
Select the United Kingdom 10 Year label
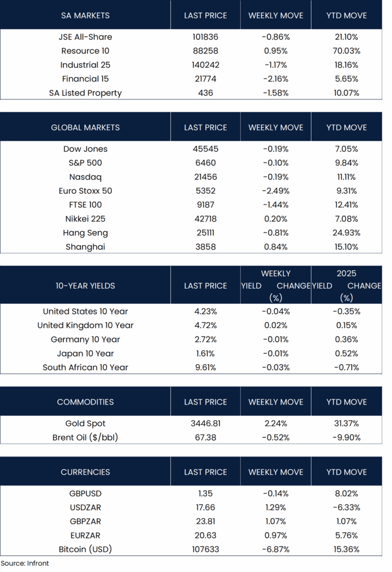pos(85,325)
